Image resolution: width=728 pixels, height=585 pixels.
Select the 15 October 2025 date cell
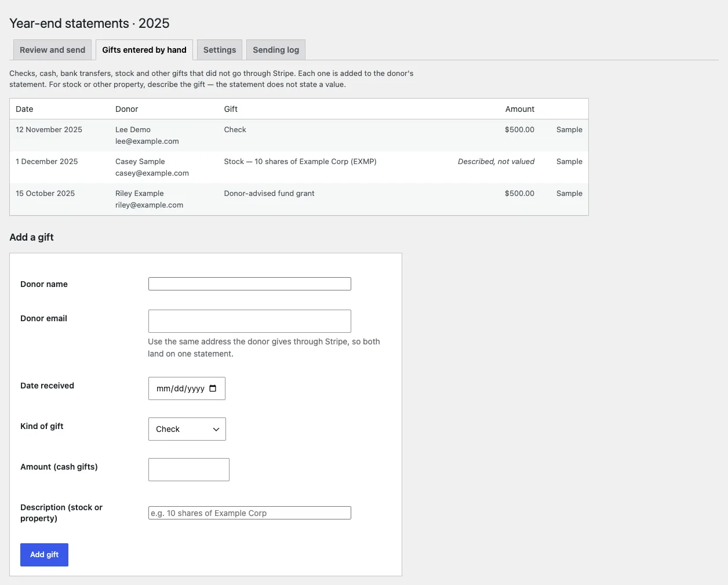45,194
